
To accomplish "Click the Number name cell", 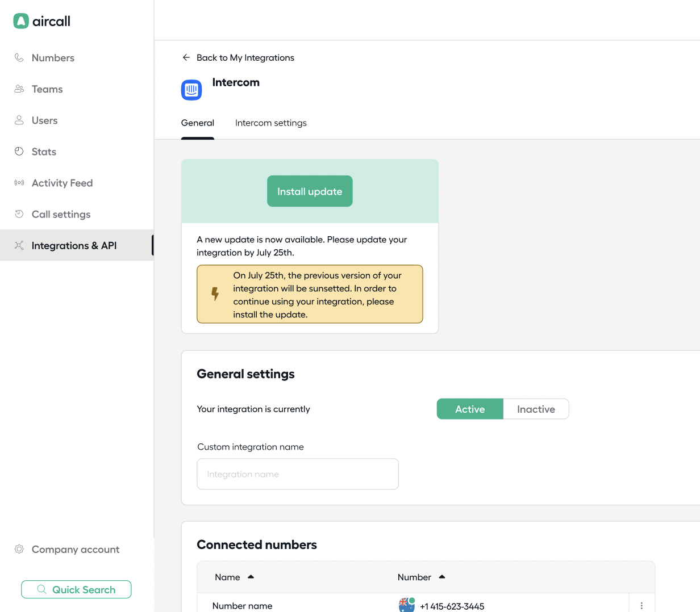I will (x=242, y=606).
